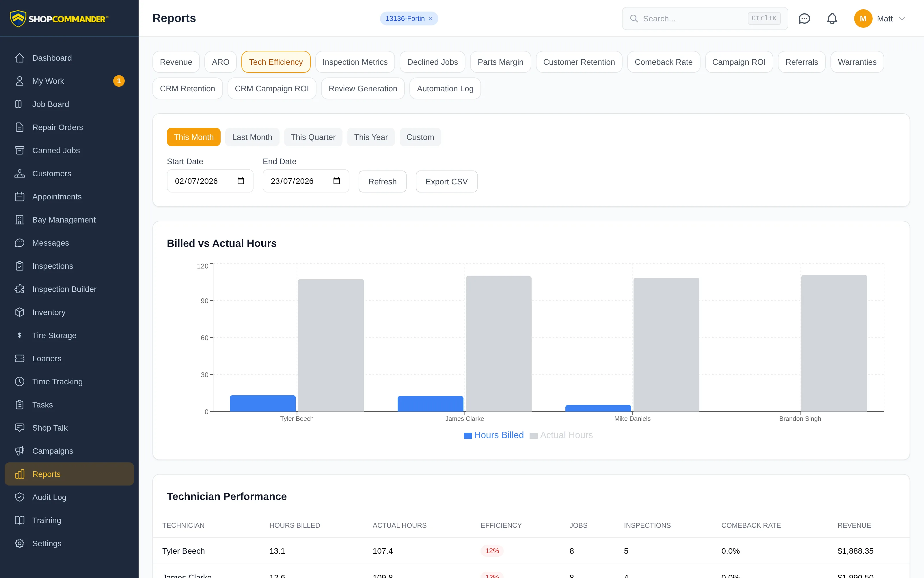Click the Export CSV button

(x=446, y=181)
